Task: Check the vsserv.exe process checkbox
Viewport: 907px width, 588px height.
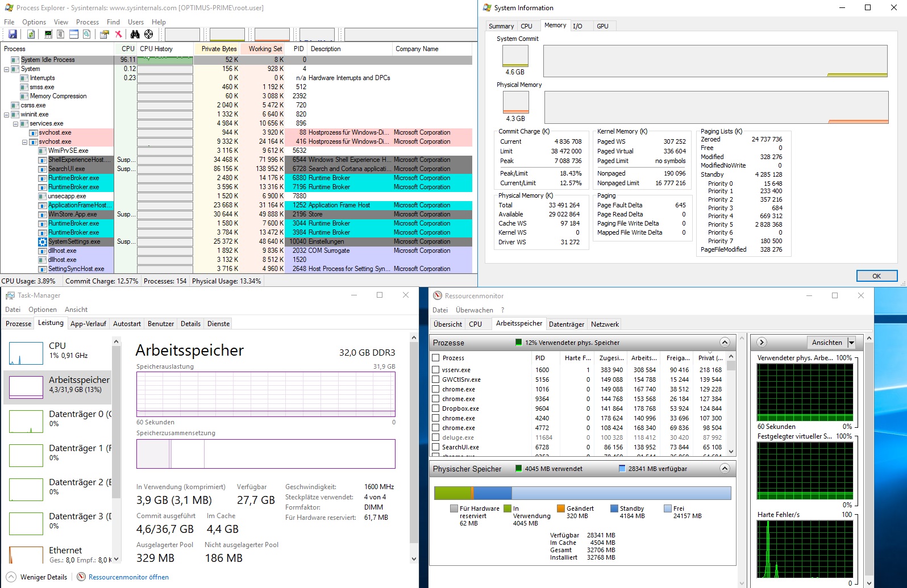Action: coord(436,370)
